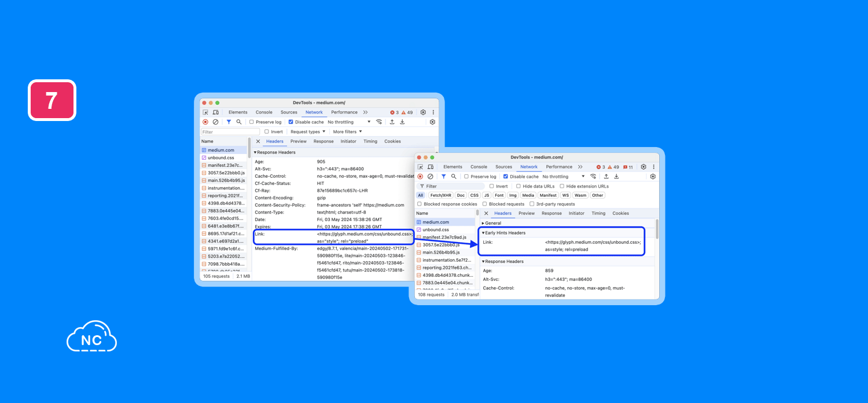Collapse Response Headers section in back window

click(255, 152)
